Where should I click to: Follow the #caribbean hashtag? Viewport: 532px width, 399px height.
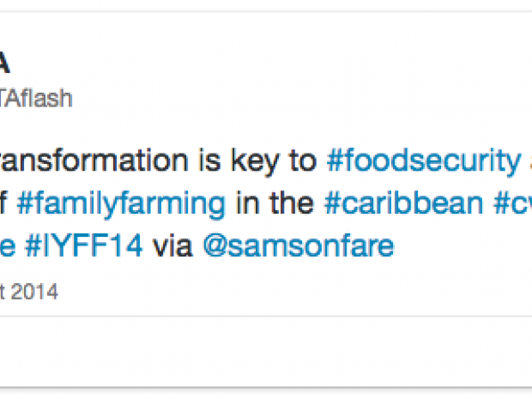[403, 204]
